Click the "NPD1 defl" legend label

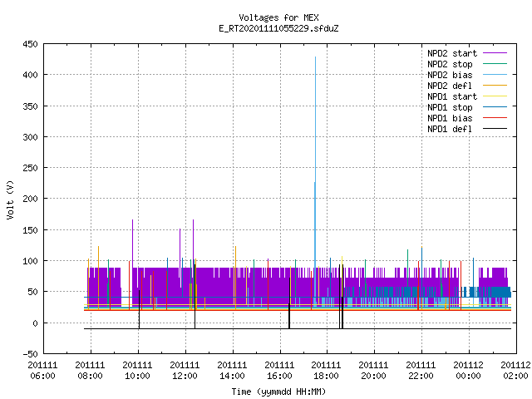tap(450, 130)
